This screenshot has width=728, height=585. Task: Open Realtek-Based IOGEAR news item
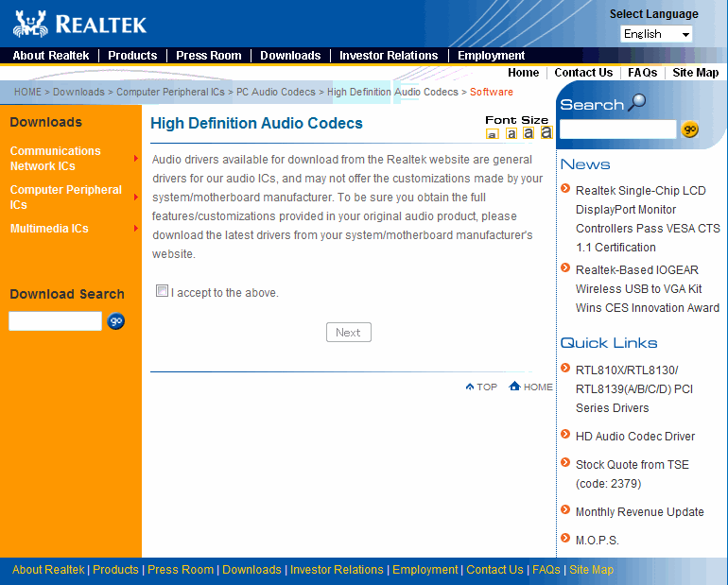648,288
